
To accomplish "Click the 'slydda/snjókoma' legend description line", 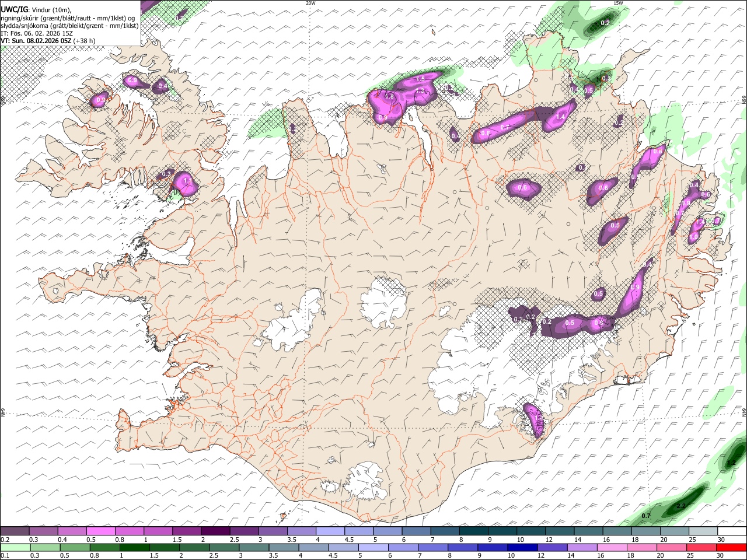I will 69,26.
